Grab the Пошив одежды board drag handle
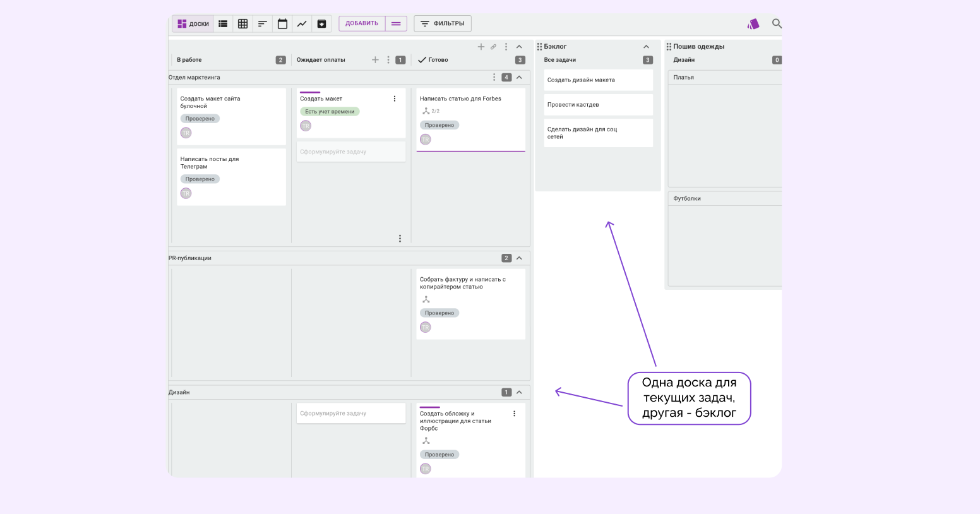Screen dimensions: 980x514 (x=669, y=47)
